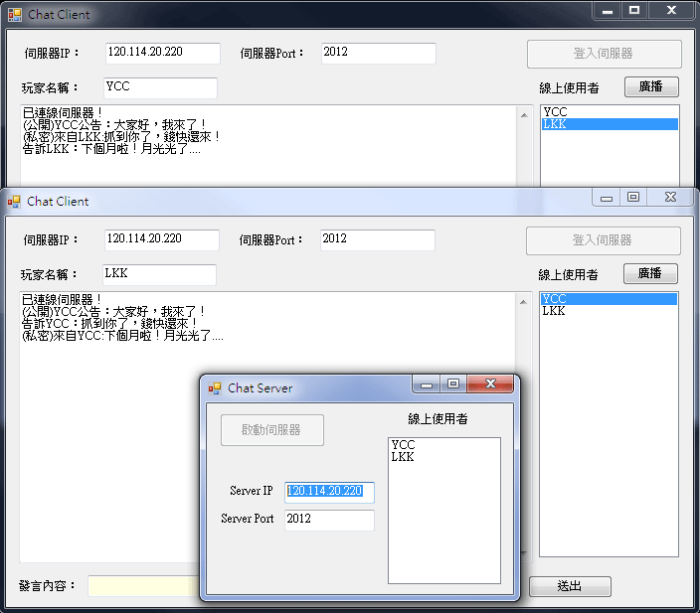Viewport: 700px width, 613px height.
Task: Click 啟動伺服器 button in Chat Server
Action: [x=271, y=430]
